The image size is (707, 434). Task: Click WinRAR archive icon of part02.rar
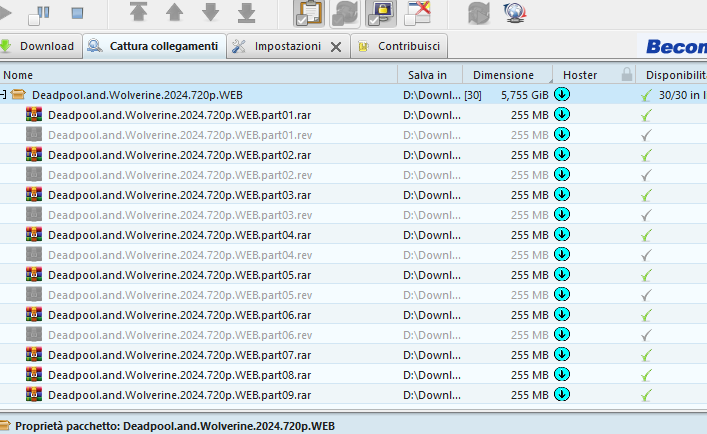(x=34, y=155)
